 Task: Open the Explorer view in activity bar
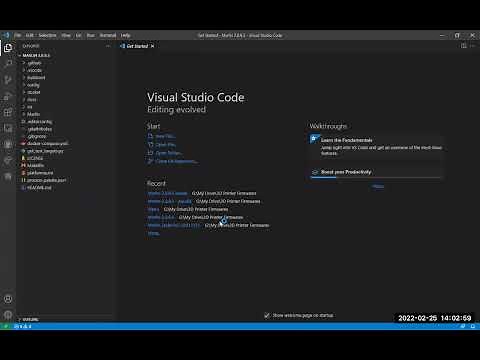click(8, 48)
